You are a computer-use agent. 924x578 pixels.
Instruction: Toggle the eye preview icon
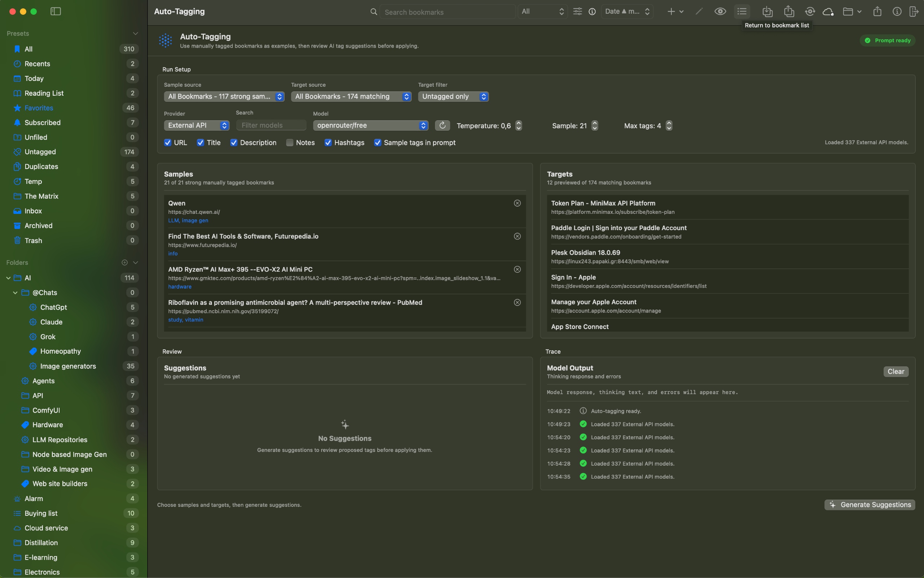pyautogui.click(x=720, y=12)
